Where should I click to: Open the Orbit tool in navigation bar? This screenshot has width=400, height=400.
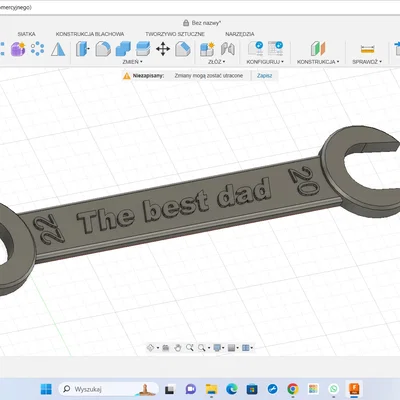(x=150, y=348)
